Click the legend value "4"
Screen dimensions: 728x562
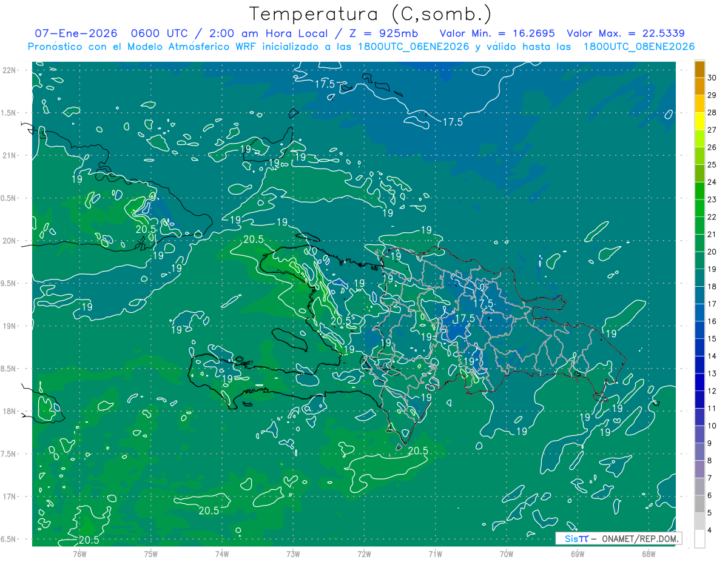(x=710, y=531)
